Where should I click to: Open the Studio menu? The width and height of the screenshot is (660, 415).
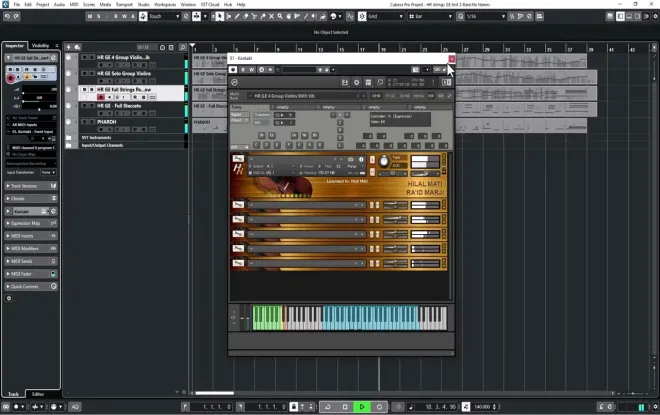(x=144, y=5)
